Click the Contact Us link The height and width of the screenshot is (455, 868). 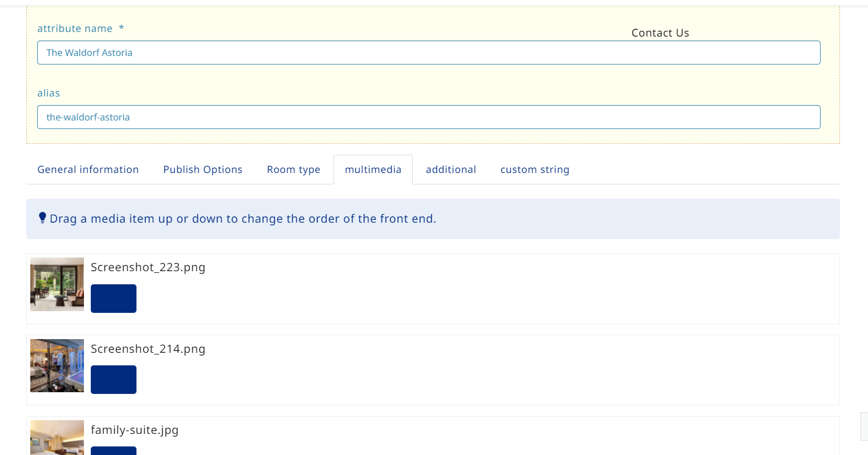pyautogui.click(x=660, y=33)
